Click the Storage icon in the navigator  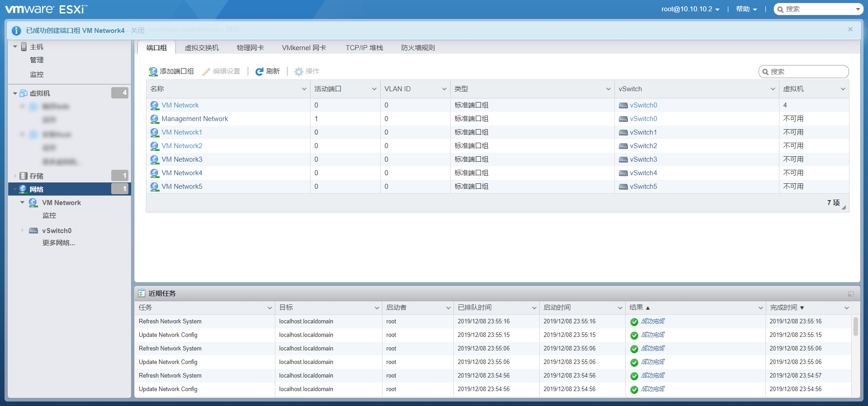pos(24,176)
